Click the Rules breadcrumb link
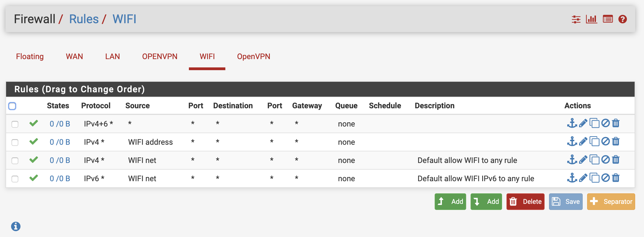 pos(84,19)
